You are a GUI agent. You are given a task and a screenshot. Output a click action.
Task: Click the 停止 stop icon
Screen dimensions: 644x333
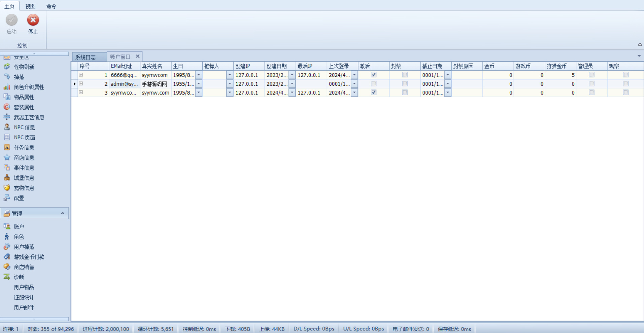tap(33, 20)
